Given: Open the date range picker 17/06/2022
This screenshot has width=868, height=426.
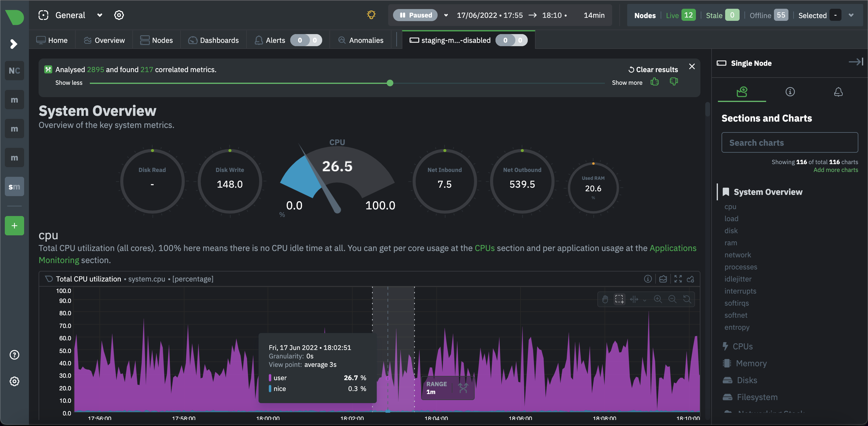Looking at the screenshot, I should point(530,15).
